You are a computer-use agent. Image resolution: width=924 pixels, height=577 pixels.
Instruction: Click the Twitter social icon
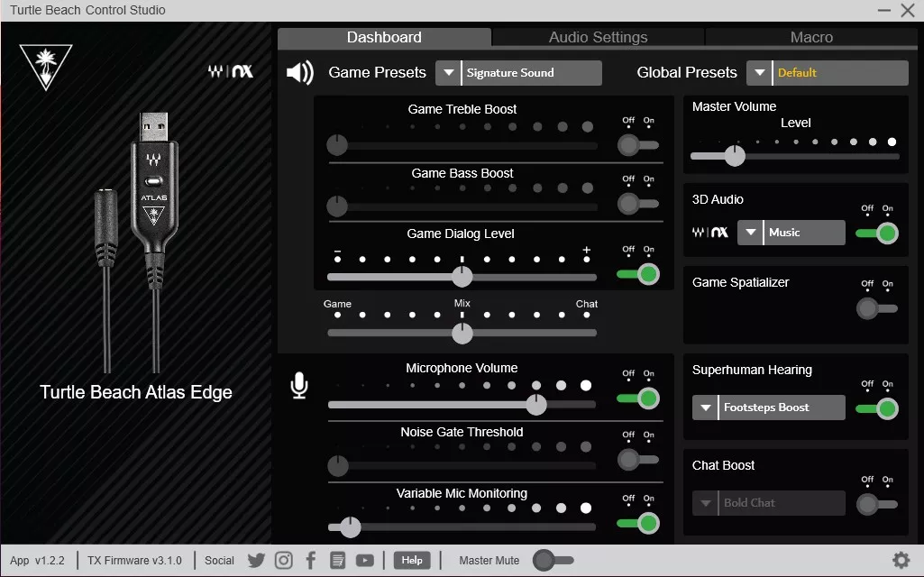pos(256,561)
